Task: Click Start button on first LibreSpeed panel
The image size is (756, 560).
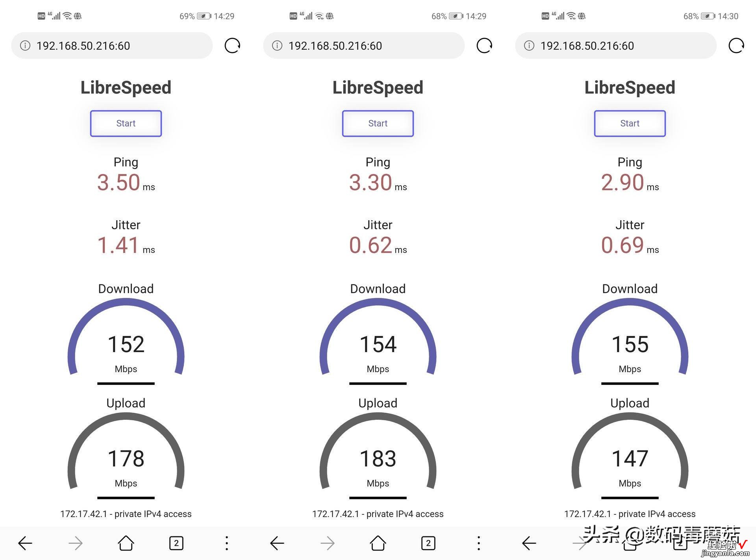Action: coord(126,123)
